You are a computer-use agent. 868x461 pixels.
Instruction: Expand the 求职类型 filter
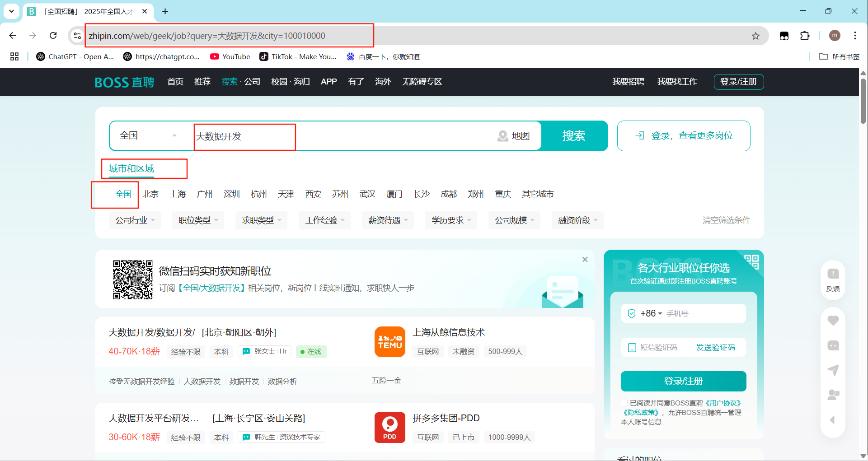point(261,220)
